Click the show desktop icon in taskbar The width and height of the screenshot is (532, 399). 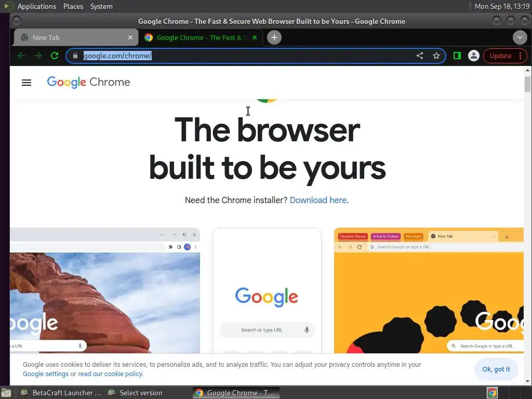[x=6, y=393]
